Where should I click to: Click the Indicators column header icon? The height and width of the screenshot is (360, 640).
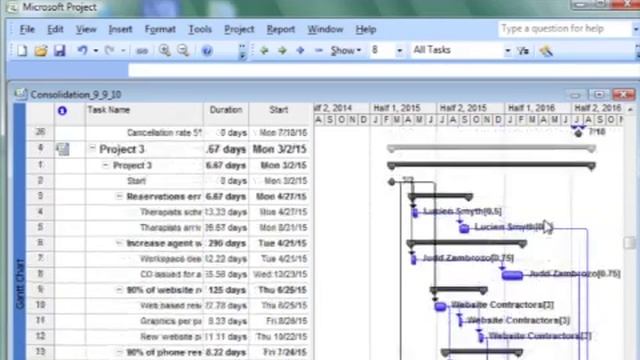tap(62, 110)
